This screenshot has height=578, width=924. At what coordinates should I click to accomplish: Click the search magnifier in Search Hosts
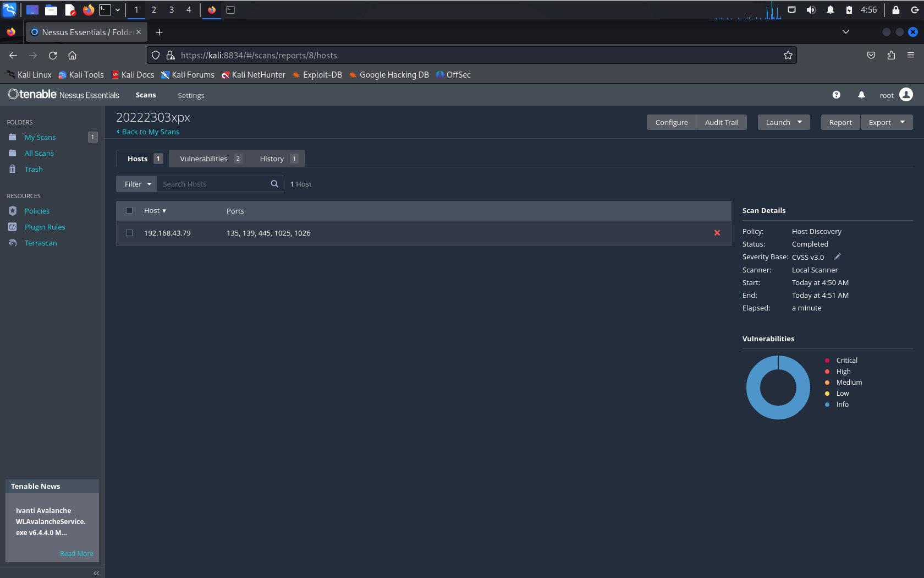click(274, 184)
